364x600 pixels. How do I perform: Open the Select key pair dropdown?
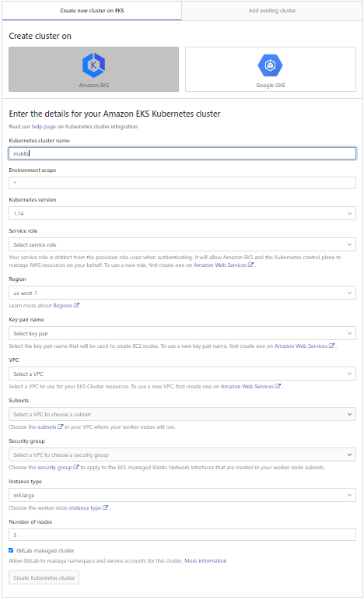click(x=182, y=333)
